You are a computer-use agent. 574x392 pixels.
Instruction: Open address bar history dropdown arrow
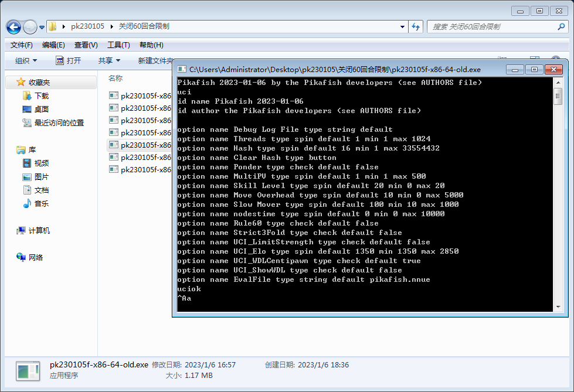(x=402, y=27)
